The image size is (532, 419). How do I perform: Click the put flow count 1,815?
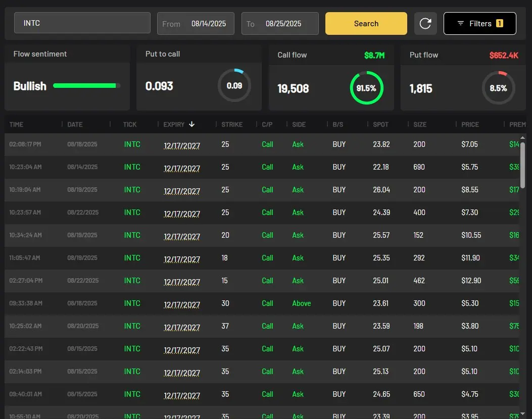click(421, 89)
